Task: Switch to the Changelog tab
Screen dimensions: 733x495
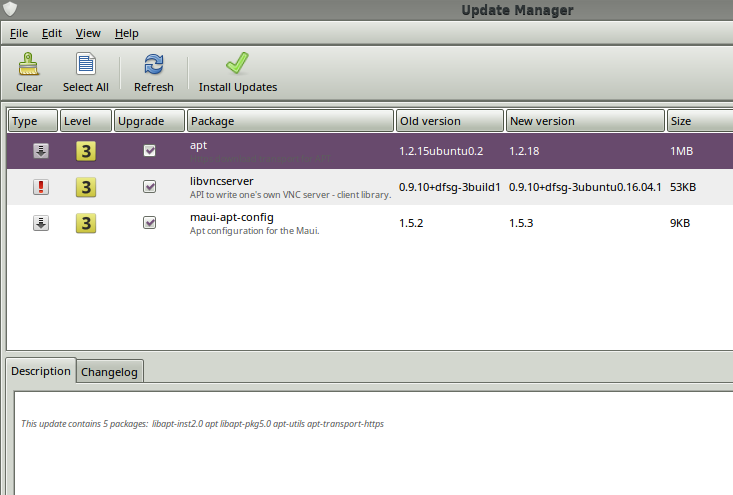Action: click(111, 372)
